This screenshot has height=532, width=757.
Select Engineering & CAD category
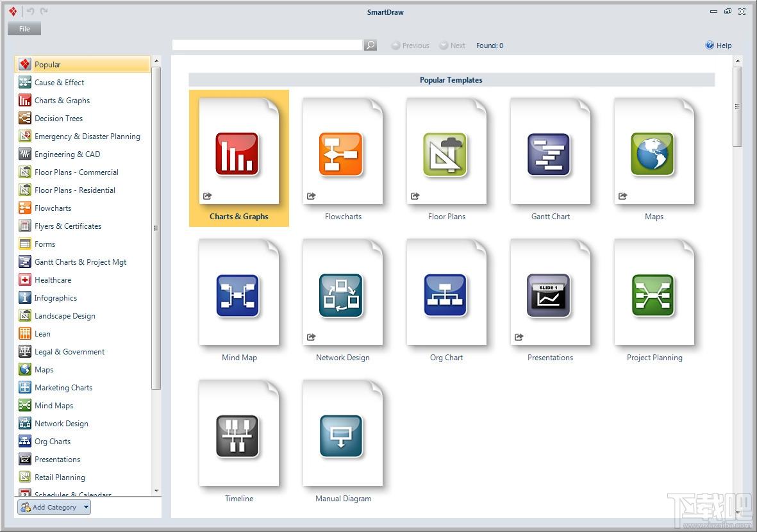[x=83, y=154]
